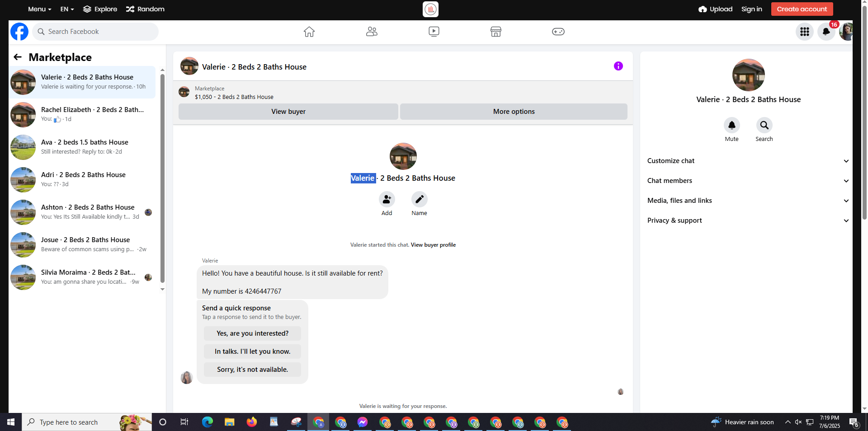The image size is (868, 431).
Task: Open Firefox from the taskbar
Action: [252, 422]
